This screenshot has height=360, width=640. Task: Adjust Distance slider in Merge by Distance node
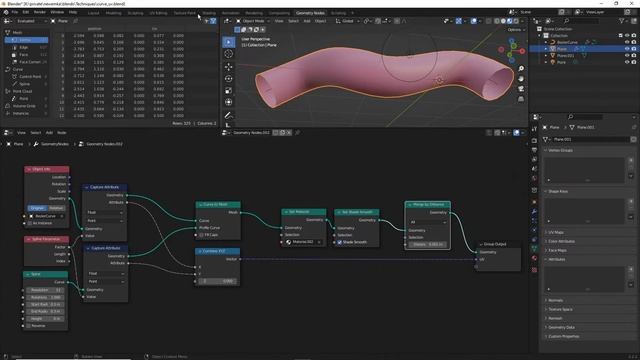[427, 244]
